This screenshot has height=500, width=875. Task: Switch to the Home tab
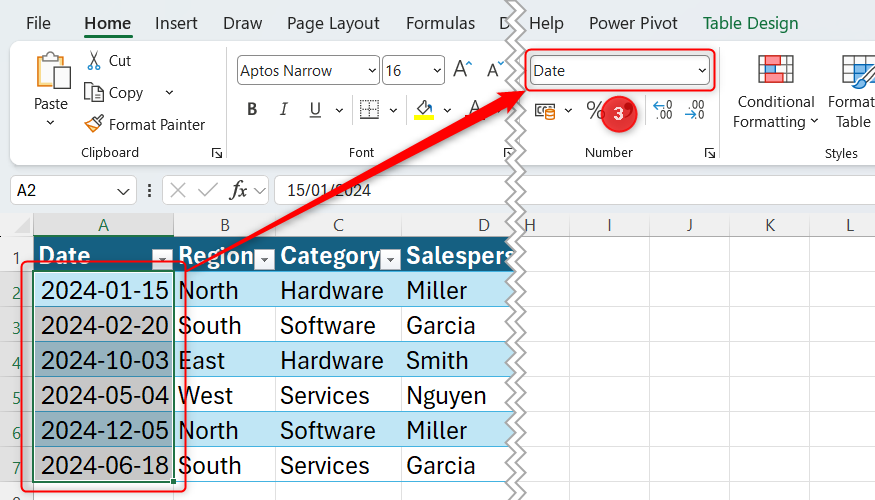click(x=108, y=23)
